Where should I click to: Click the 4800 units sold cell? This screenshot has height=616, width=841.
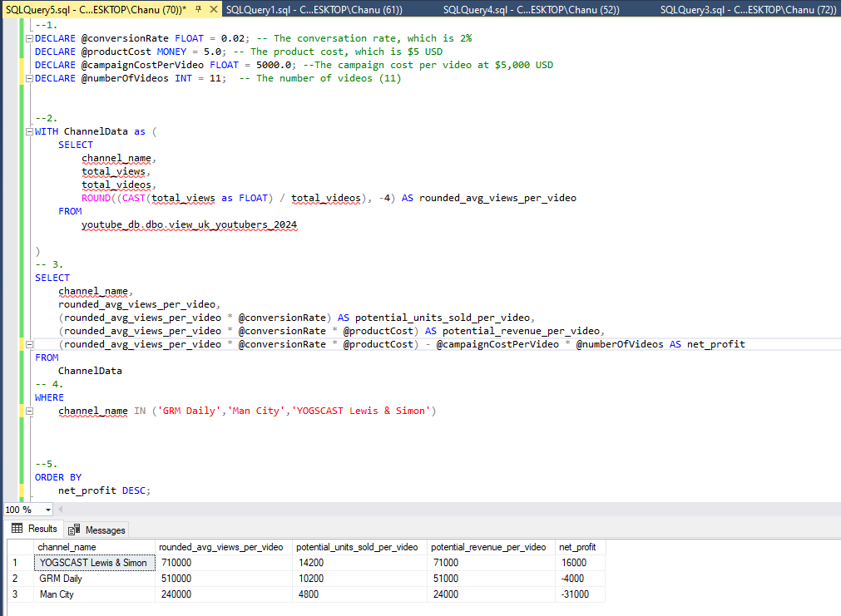coord(360,594)
